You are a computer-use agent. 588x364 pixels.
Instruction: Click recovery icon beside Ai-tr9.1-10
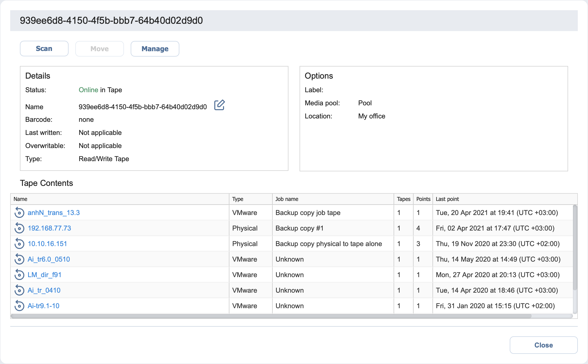pos(19,306)
